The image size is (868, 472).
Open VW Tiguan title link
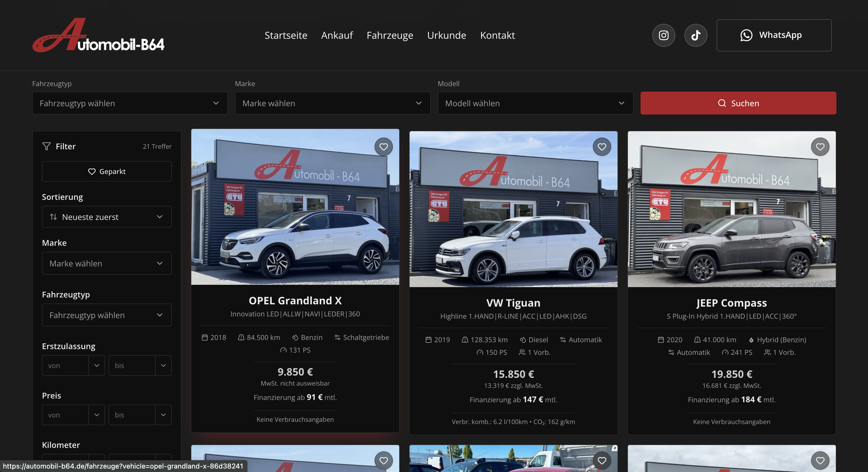point(514,303)
